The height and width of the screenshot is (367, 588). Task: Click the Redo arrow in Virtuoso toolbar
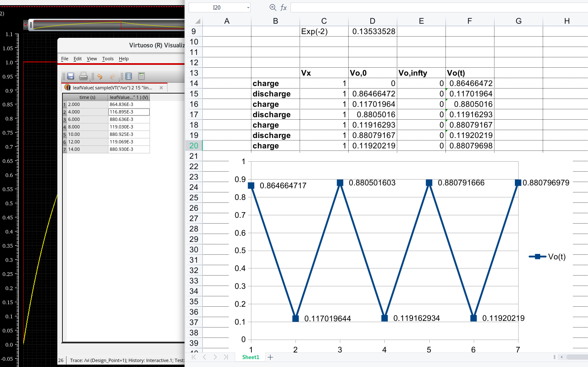tap(113, 76)
